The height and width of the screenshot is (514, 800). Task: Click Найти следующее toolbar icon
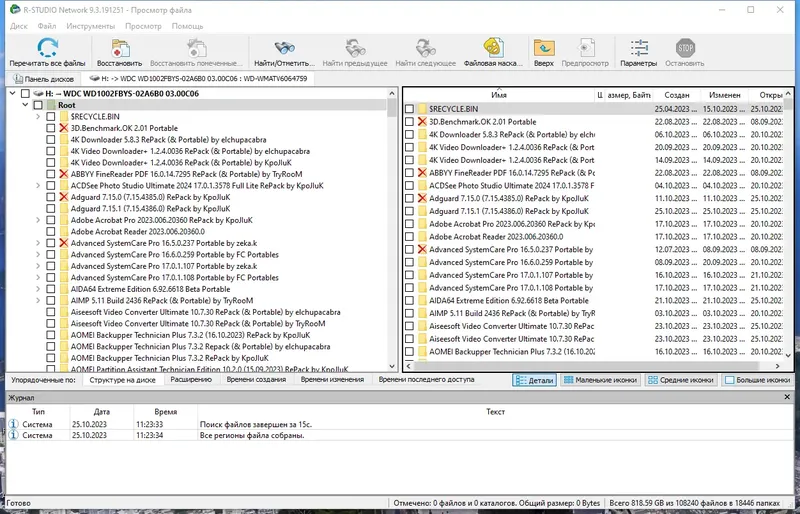click(x=425, y=48)
